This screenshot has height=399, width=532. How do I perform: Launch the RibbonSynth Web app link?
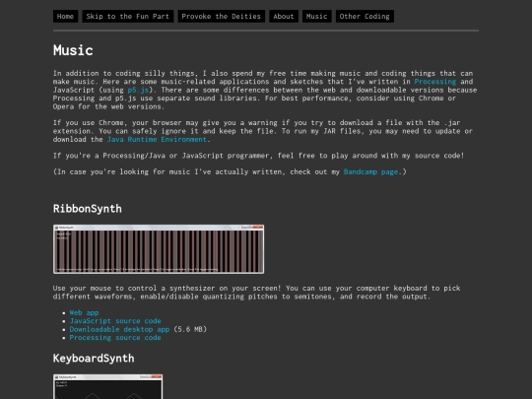pos(84,313)
